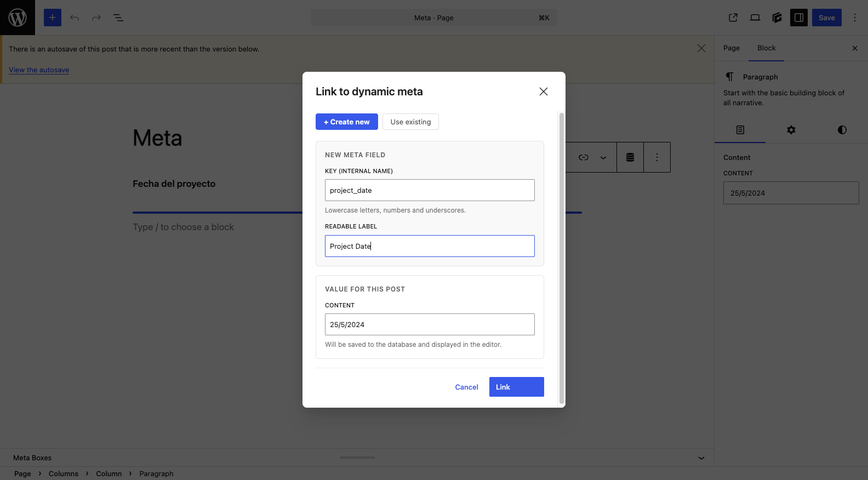Open the document overview list icon
This screenshot has height=480, width=868.
(118, 18)
